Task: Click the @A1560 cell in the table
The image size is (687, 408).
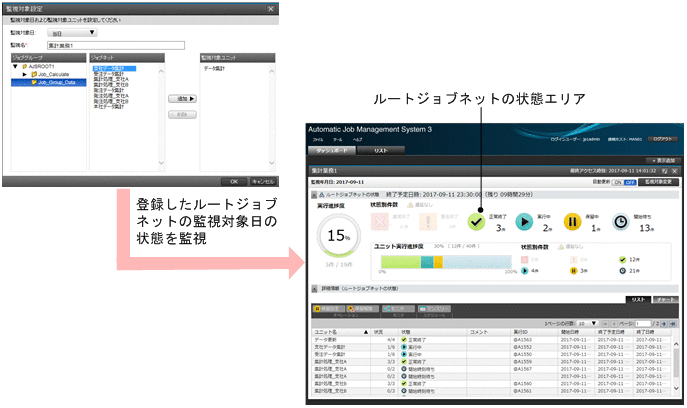Action: [535, 383]
